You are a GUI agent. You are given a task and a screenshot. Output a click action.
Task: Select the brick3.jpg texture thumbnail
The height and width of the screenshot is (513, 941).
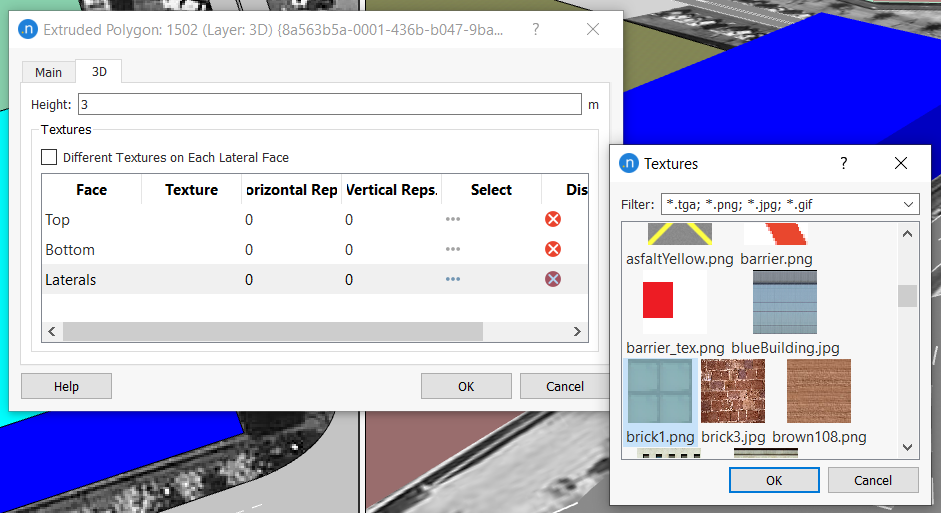[x=733, y=392]
